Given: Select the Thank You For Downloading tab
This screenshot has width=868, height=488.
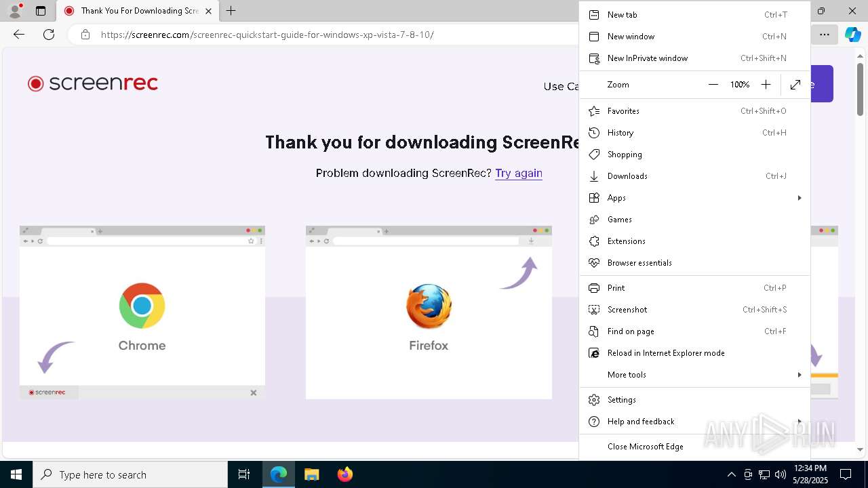Looking at the screenshot, I should pos(137,11).
